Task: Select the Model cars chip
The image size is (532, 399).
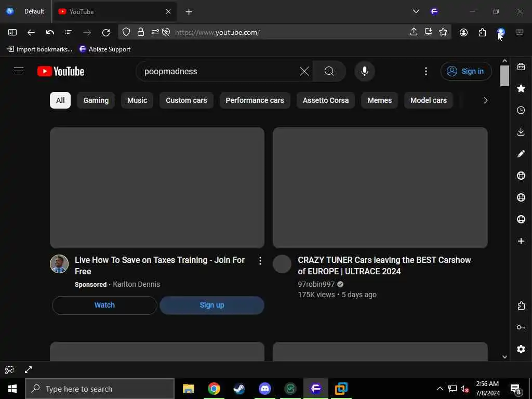Action: 429,100
